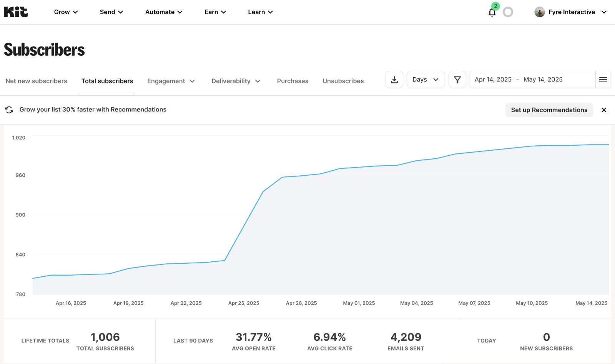Screen dimensions: 615x364
Task: Click Set up Recommendations
Action: [x=549, y=110]
